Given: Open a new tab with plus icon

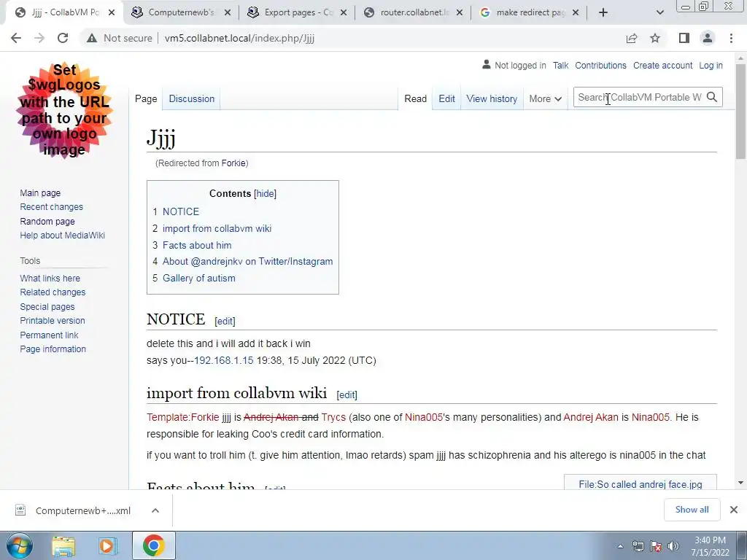Looking at the screenshot, I should [x=603, y=13].
